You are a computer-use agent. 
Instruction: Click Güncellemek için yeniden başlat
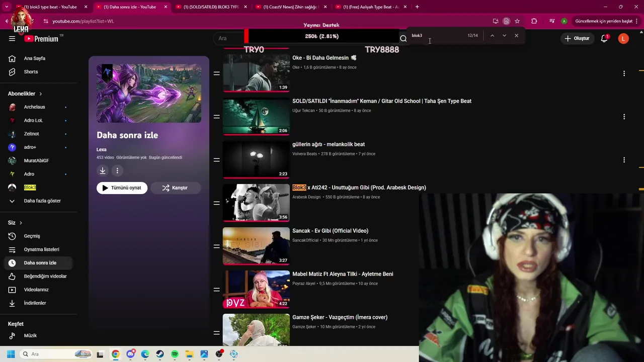604,21
